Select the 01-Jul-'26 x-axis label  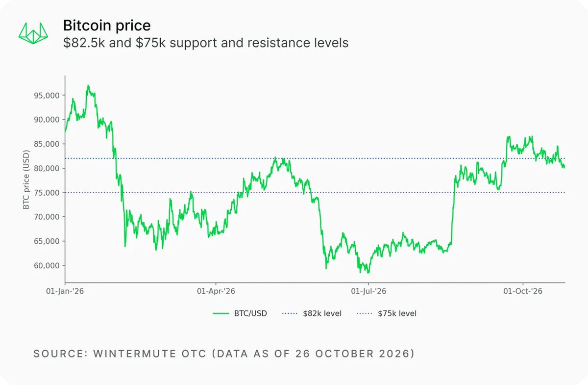point(367,291)
